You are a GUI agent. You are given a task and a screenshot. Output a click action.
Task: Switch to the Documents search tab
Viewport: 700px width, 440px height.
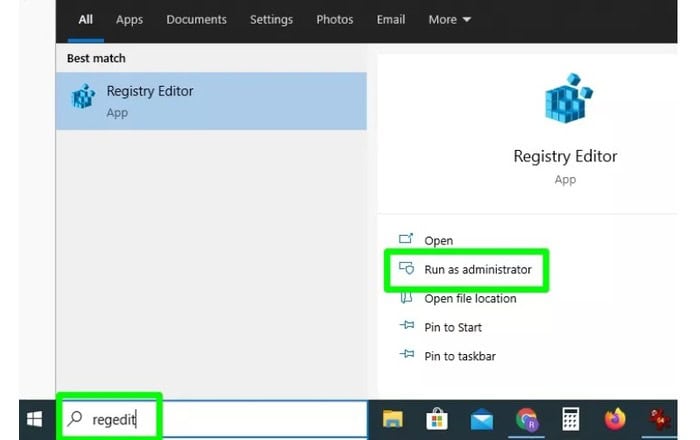(x=196, y=20)
